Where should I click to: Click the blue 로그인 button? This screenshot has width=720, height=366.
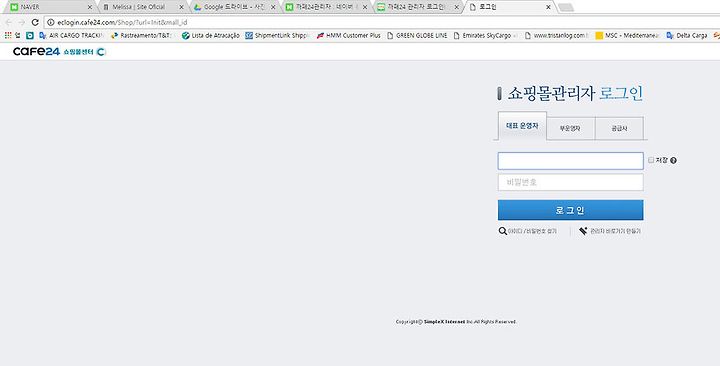pyautogui.click(x=570, y=210)
